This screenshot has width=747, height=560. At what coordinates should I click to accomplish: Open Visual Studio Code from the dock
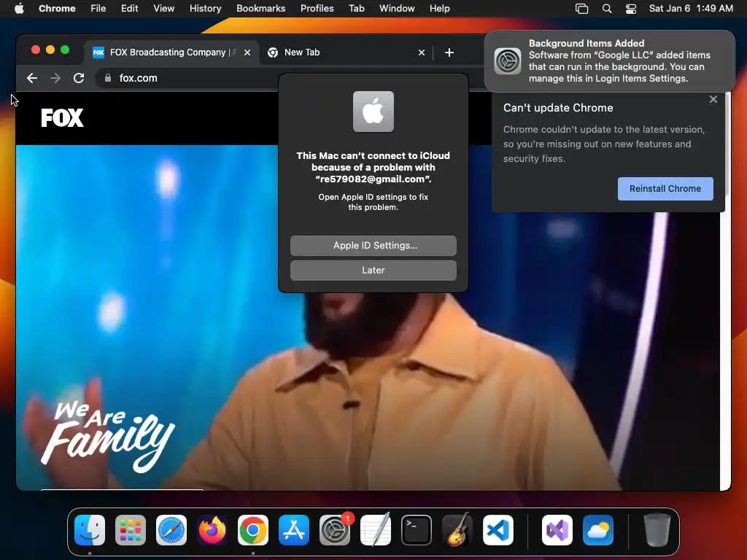coord(498,529)
